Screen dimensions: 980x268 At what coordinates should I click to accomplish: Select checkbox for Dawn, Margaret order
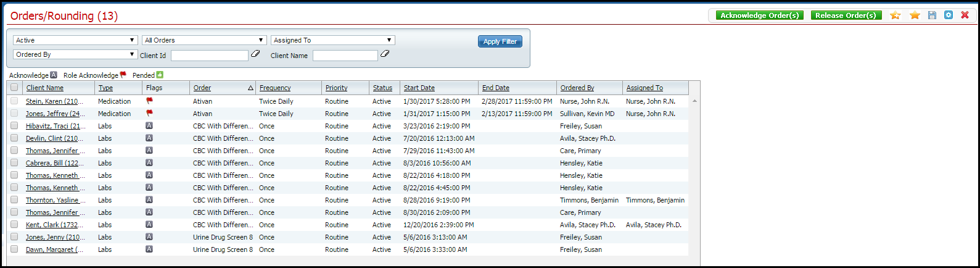pos(14,249)
